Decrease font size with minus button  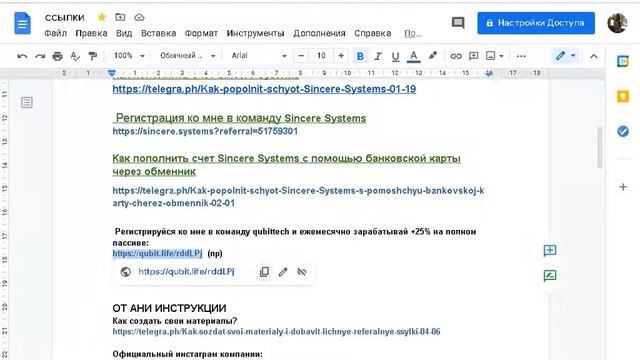pyautogui.click(x=301, y=56)
